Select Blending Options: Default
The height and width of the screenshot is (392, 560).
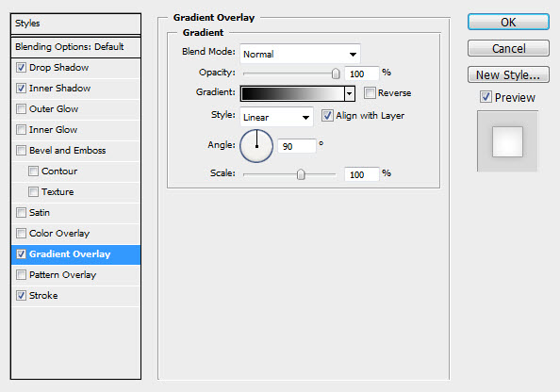(x=75, y=47)
